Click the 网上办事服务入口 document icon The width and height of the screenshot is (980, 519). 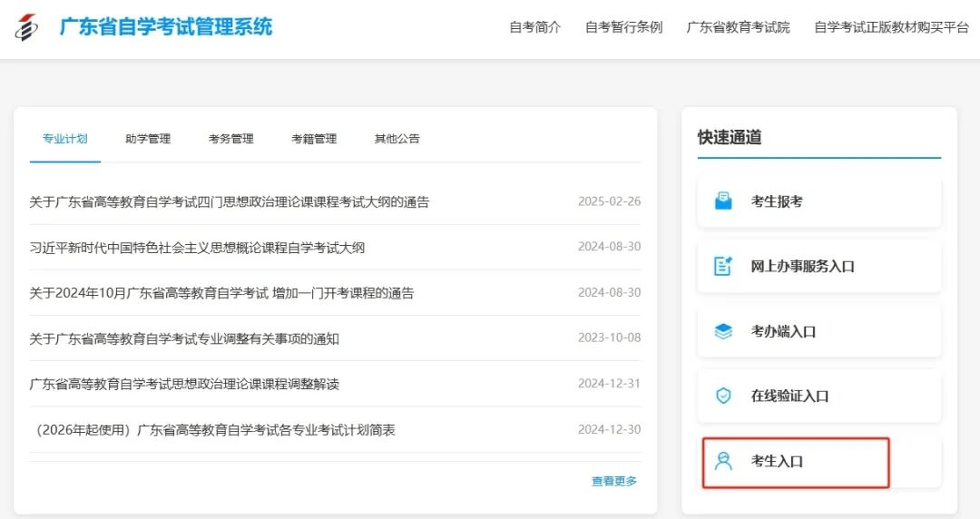click(x=723, y=267)
